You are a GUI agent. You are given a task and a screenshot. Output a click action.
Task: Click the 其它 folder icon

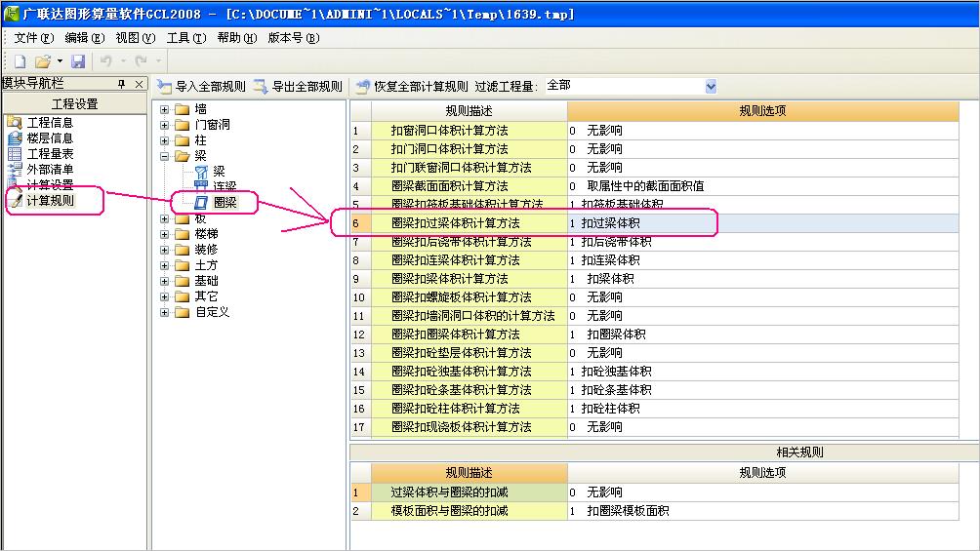[x=182, y=296]
